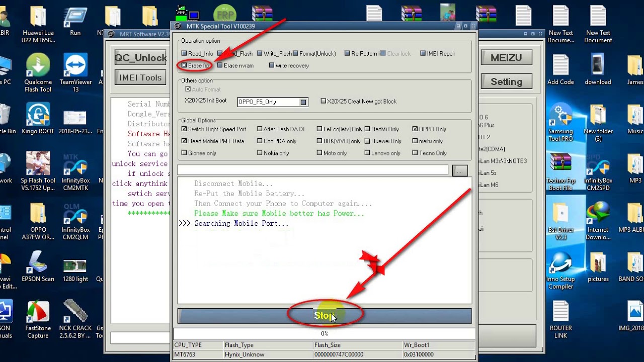Open Techno Frp Boot File archive
This screenshot has height=362, width=644.
(x=560, y=171)
